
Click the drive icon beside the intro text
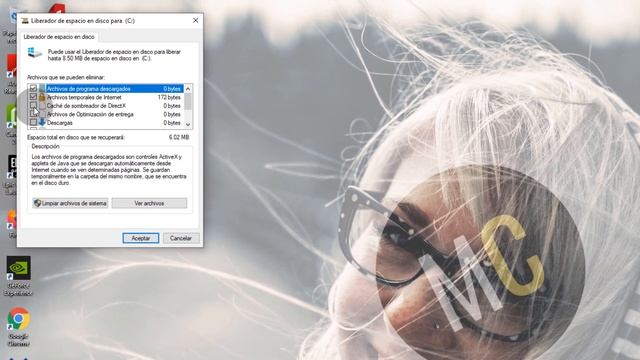click(35, 53)
